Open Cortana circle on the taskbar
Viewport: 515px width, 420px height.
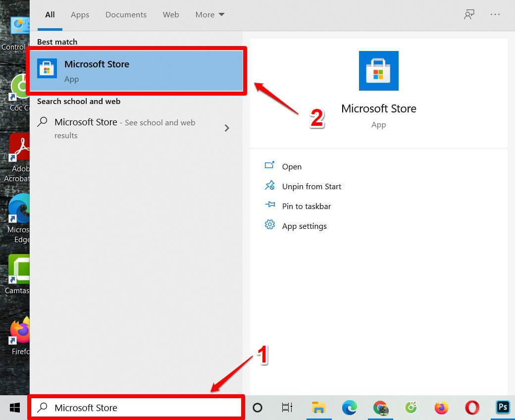[257, 408]
